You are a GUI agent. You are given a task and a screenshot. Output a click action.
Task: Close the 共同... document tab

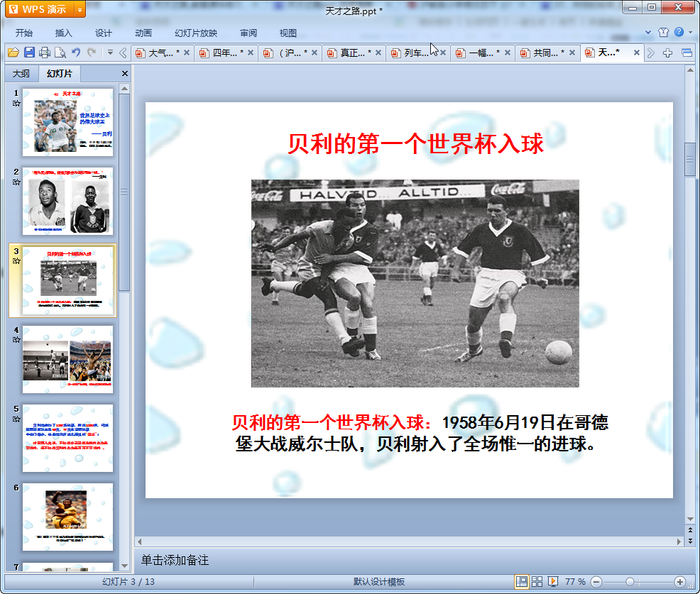tap(572, 53)
